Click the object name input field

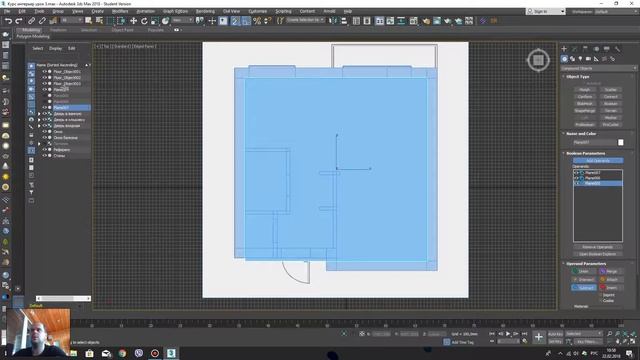tap(594, 142)
